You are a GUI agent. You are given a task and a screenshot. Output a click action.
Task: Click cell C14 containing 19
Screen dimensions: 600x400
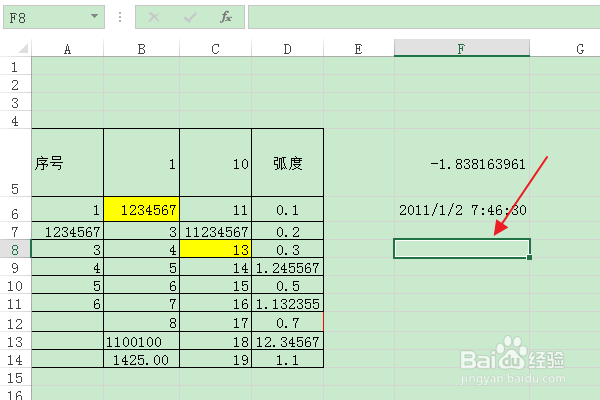click(215, 359)
